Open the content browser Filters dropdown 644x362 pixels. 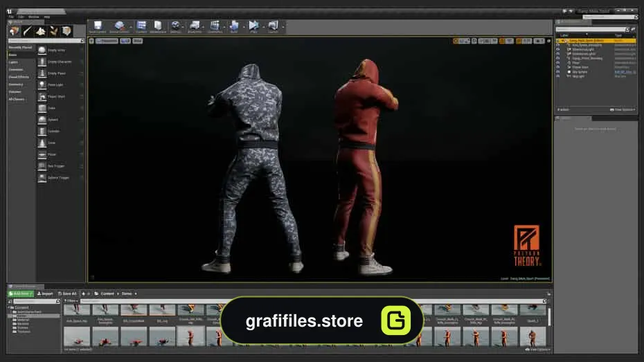71,301
